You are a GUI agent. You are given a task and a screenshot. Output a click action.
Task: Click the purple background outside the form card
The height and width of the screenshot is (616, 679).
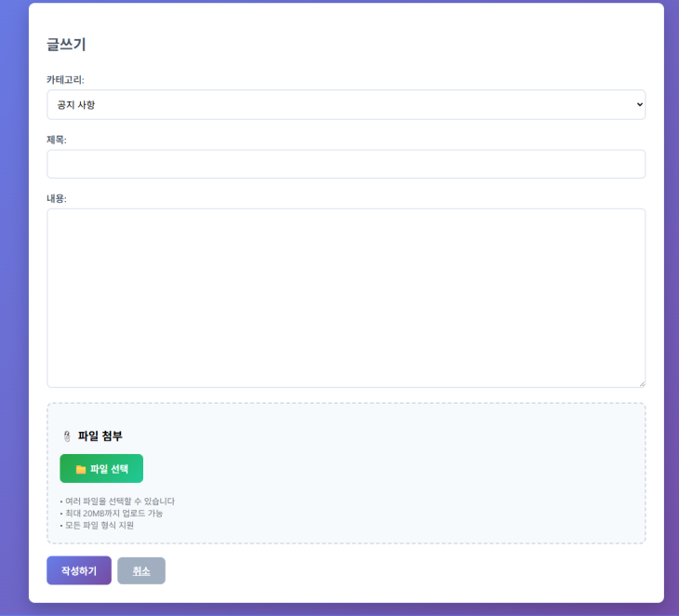[x=13, y=307]
